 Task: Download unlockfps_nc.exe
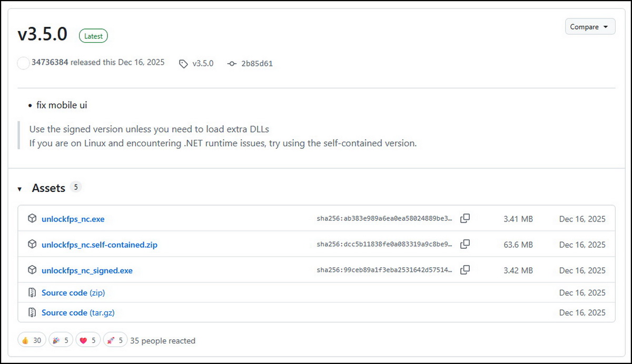click(73, 219)
